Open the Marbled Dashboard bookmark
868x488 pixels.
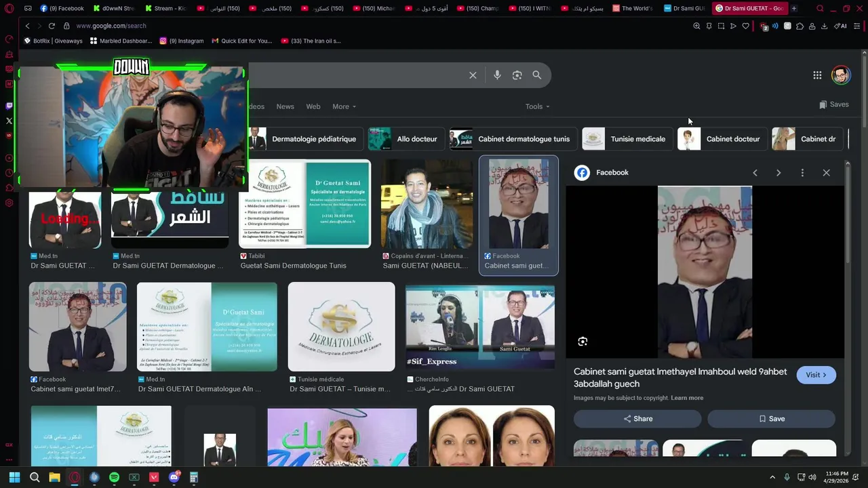[121, 41]
